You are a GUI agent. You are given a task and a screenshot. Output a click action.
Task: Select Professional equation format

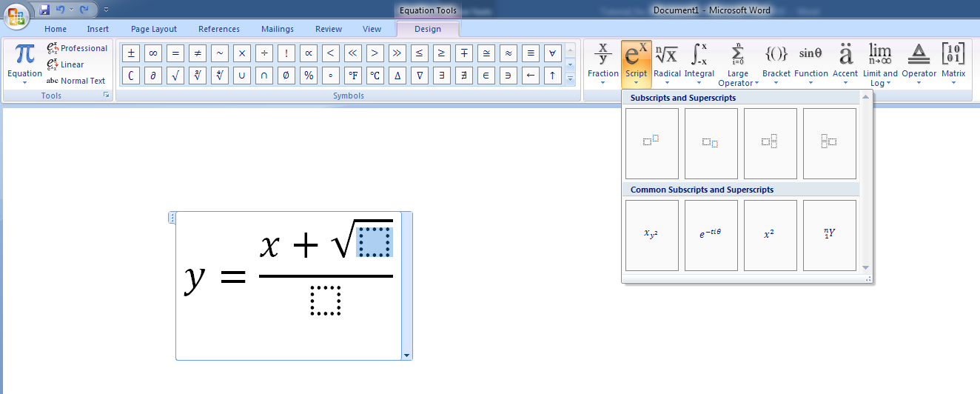(x=76, y=48)
